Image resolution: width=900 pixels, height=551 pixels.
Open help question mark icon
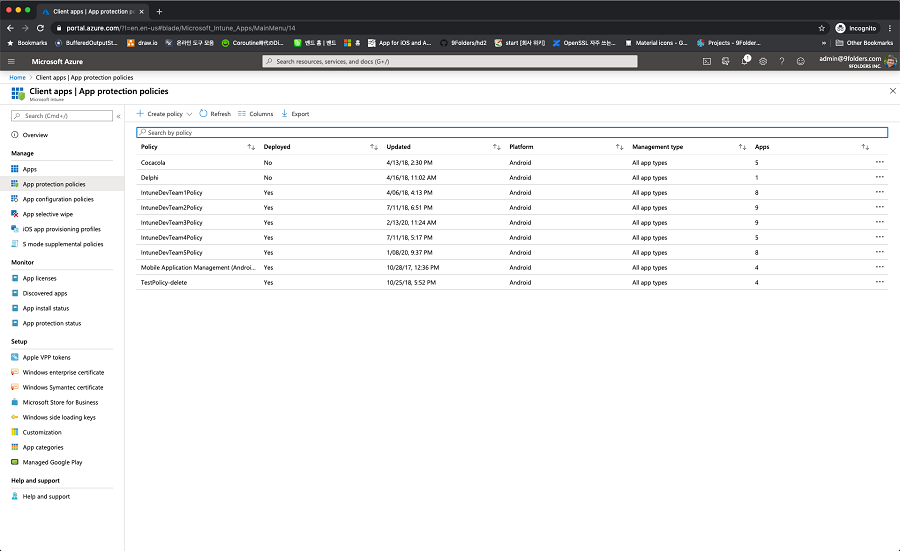point(781,61)
